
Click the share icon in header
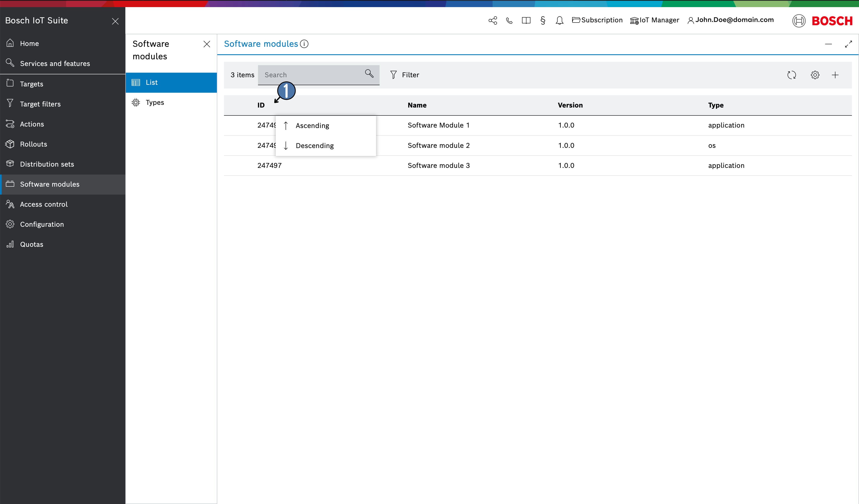[x=493, y=20]
